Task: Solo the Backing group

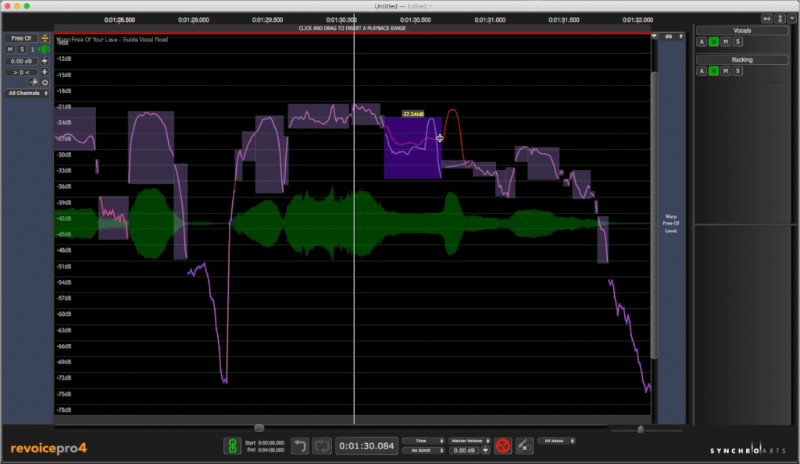Action: click(737, 71)
